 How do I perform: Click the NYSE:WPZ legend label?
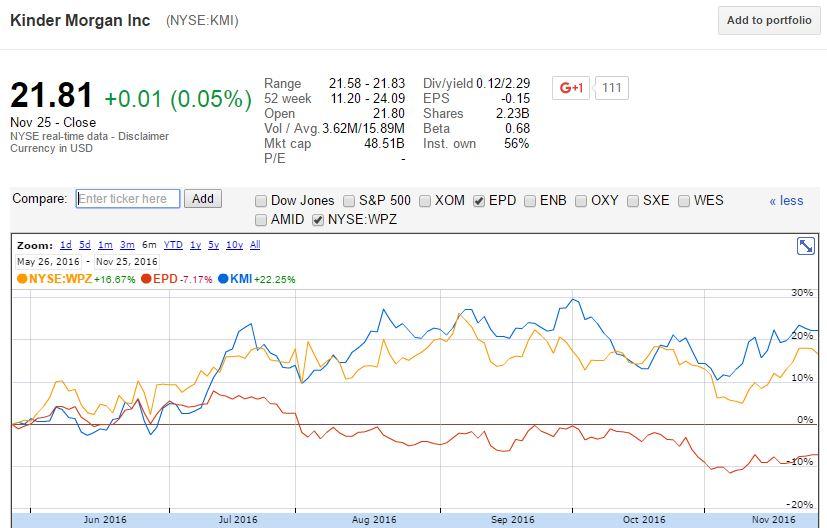(x=61, y=279)
